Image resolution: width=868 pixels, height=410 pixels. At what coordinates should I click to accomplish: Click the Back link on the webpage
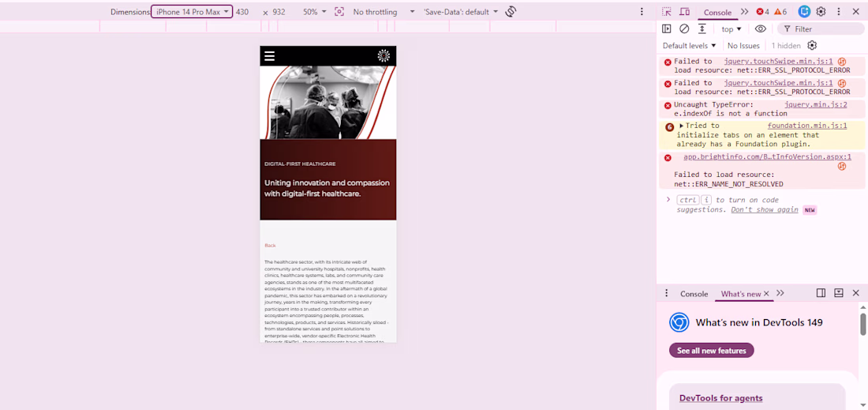[270, 245]
